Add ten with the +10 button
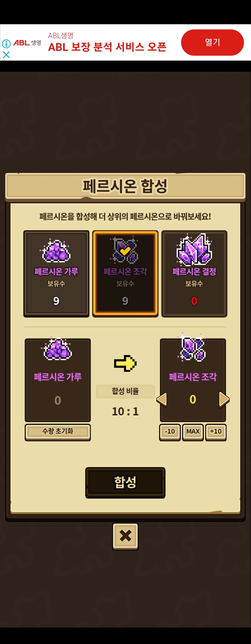 (216, 432)
